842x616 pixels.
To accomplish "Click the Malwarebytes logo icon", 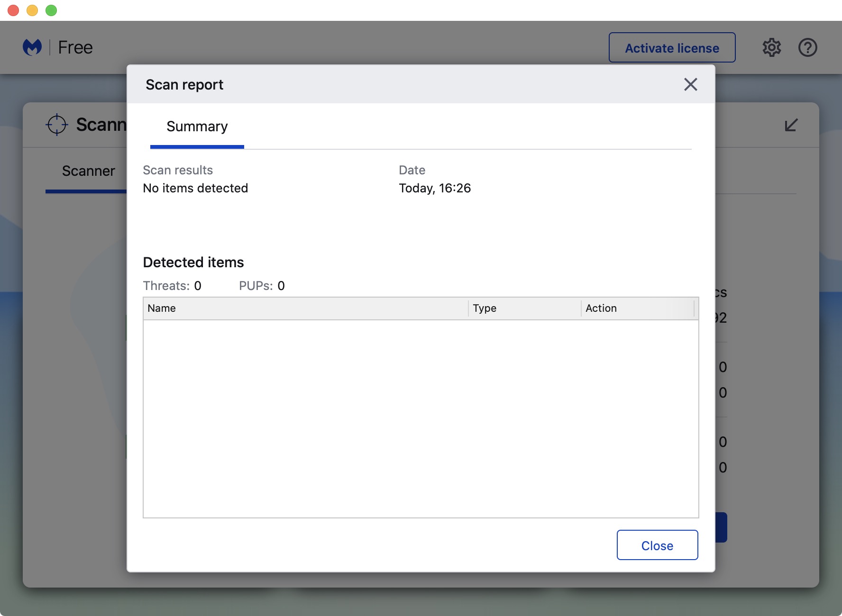I will tap(32, 47).
